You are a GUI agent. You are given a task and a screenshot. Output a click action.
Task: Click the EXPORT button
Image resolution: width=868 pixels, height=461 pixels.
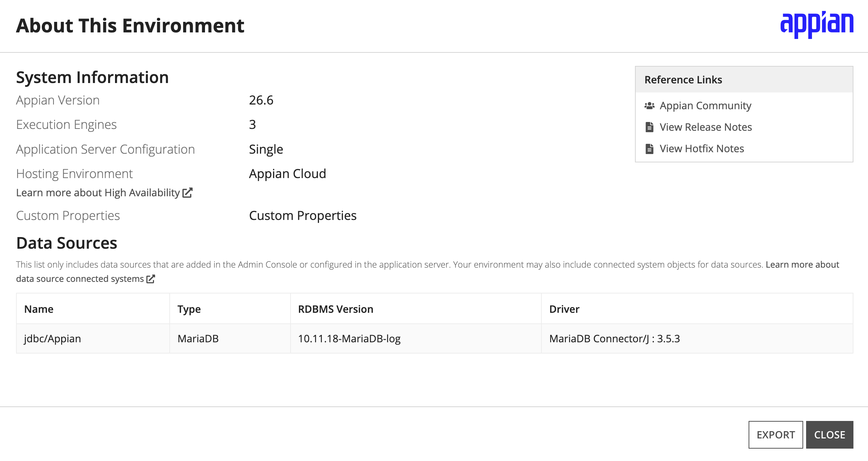click(776, 435)
